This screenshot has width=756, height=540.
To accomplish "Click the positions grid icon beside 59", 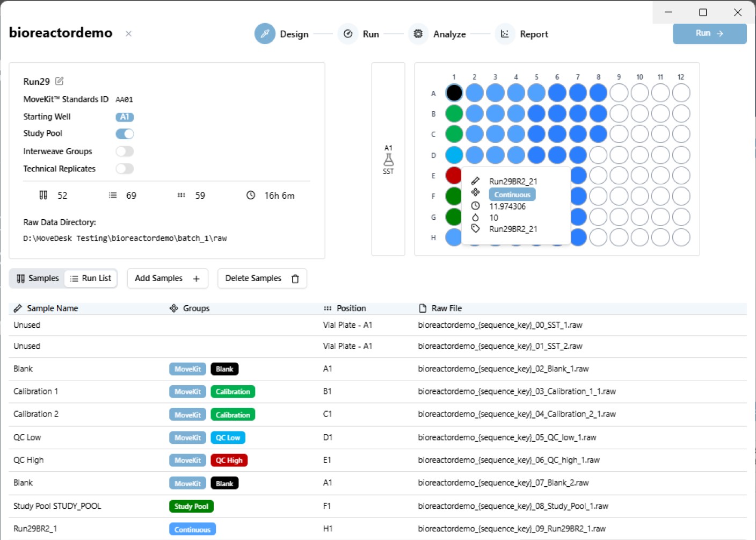I will point(181,195).
